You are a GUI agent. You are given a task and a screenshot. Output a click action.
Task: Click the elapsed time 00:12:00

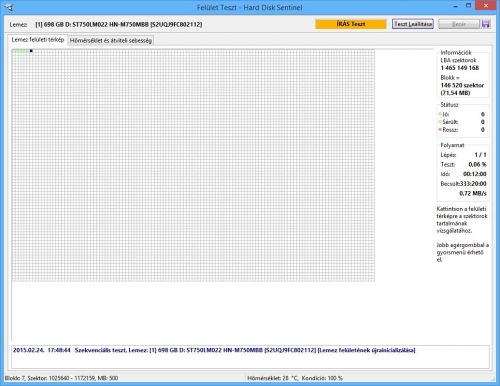tap(475, 174)
